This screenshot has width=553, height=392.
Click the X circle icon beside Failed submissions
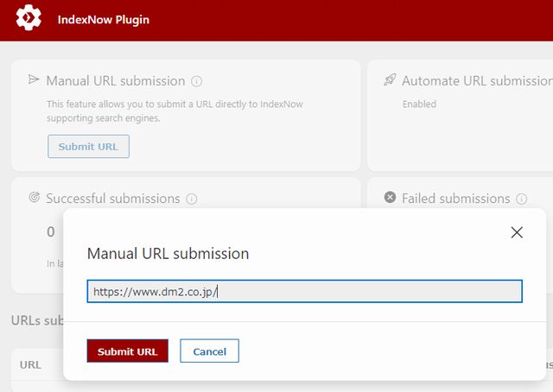point(390,197)
